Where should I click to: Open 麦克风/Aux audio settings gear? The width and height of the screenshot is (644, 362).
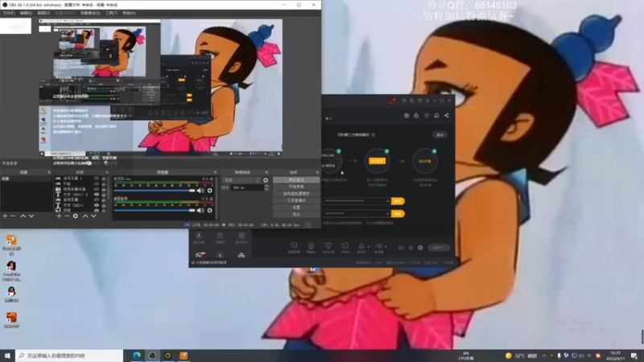pyautogui.click(x=210, y=191)
